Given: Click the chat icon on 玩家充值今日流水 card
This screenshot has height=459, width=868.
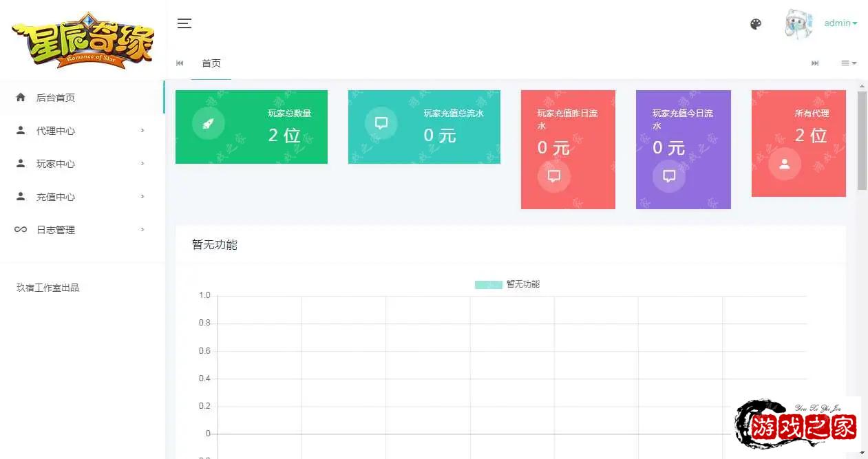Looking at the screenshot, I should [668, 176].
